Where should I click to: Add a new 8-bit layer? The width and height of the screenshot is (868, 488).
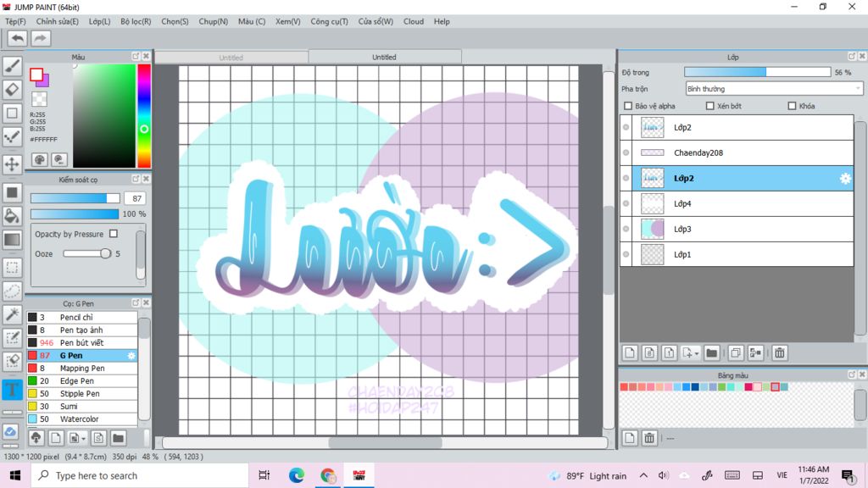(x=649, y=352)
